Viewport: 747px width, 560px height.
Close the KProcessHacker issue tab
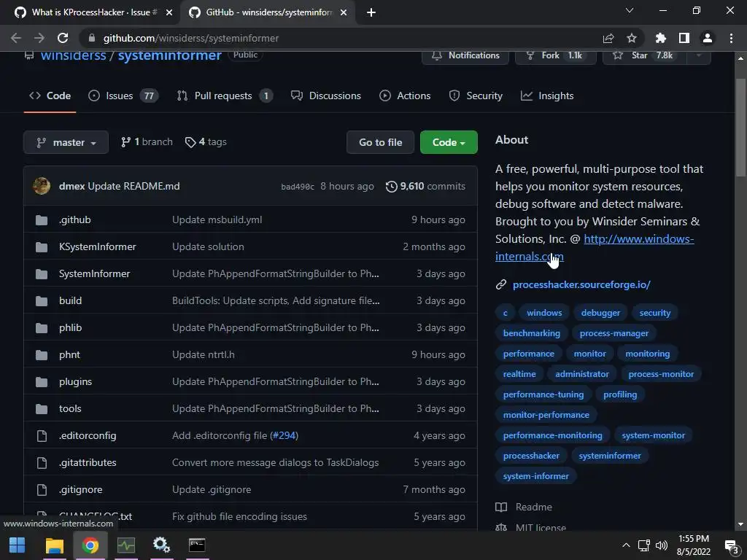point(169,12)
